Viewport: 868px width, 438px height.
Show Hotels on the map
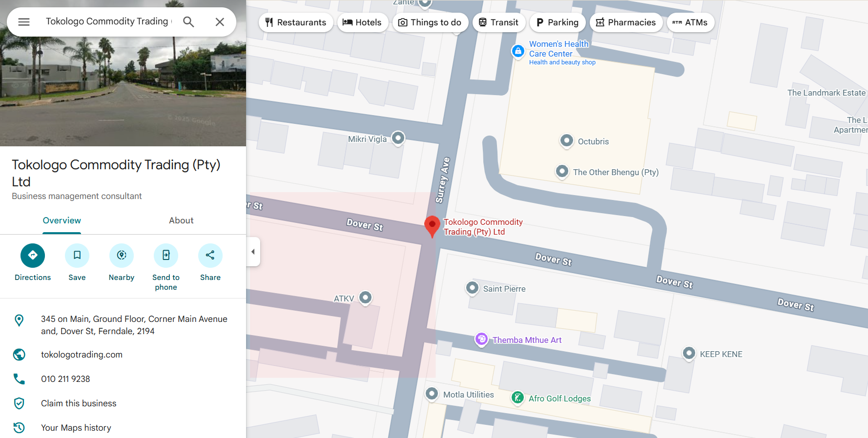pyautogui.click(x=362, y=22)
